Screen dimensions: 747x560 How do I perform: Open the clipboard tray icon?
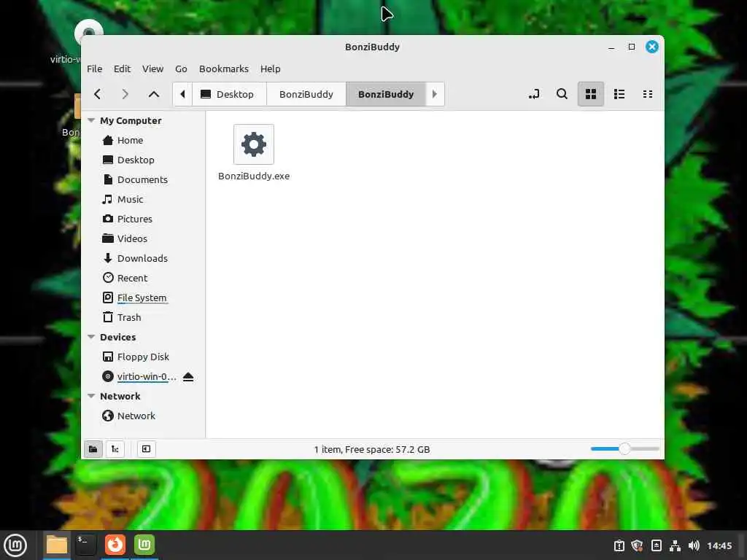(x=619, y=545)
